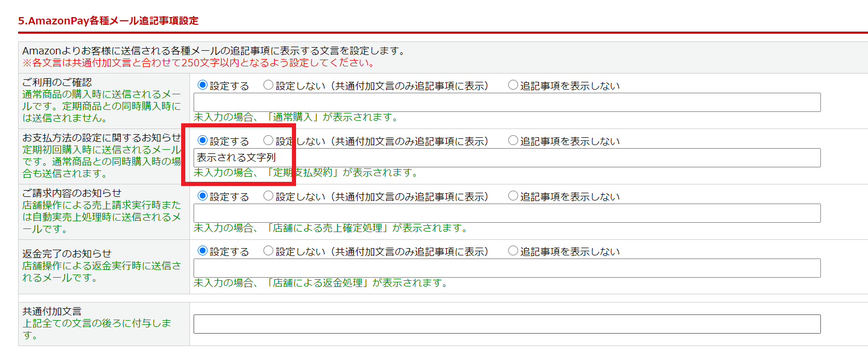Image resolution: width=868 pixels, height=359 pixels.
Task: Click the 返金完了のお知らせ label
Action: tap(67, 254)
